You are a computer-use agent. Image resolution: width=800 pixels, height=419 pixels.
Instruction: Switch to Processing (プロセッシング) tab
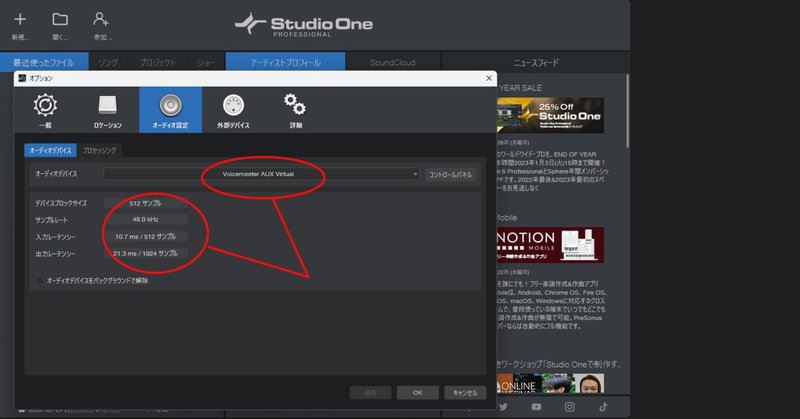(x=99, y=151)
